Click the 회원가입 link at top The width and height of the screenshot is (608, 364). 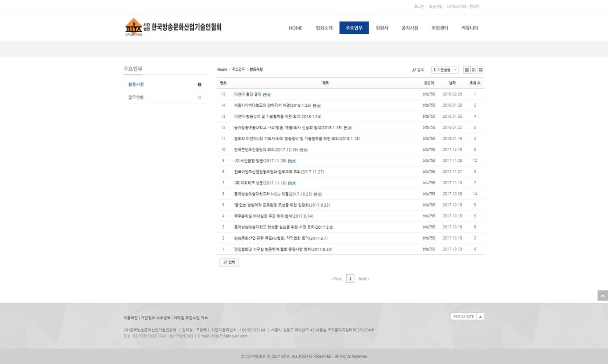(x=436, y=7)
